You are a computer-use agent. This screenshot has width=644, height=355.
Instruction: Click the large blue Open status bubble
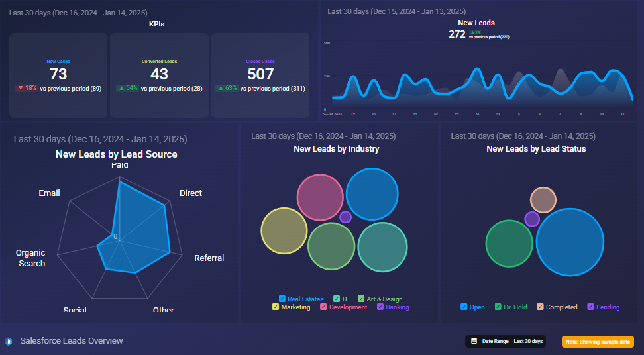tap(570, 241)
